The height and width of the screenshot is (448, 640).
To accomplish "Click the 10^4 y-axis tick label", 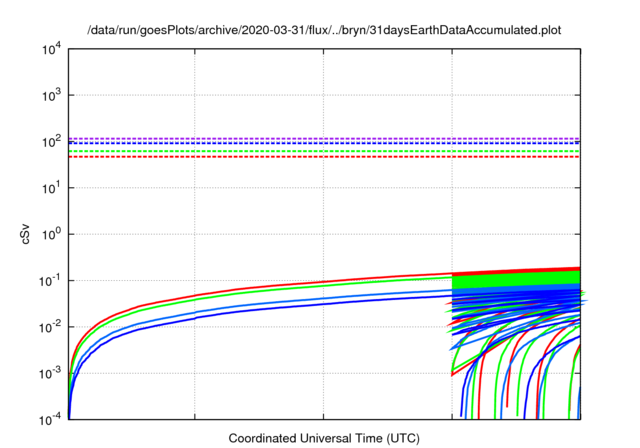I will (x=51, y=49).
